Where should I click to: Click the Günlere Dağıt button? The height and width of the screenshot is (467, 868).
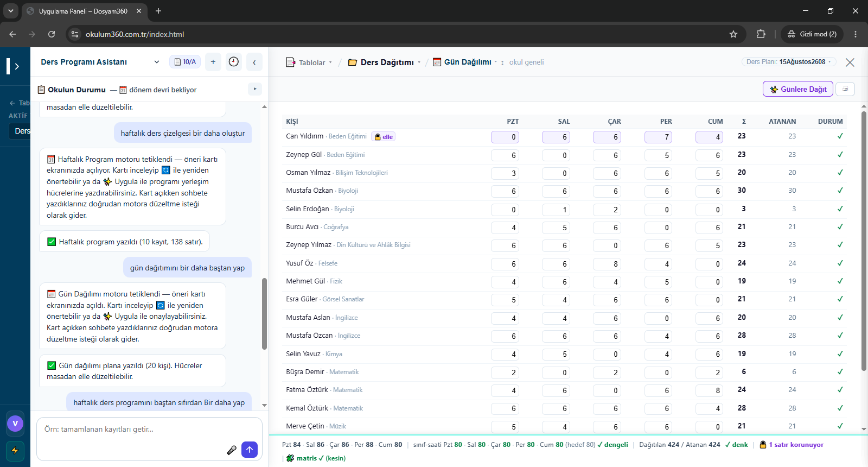point(798,89)
